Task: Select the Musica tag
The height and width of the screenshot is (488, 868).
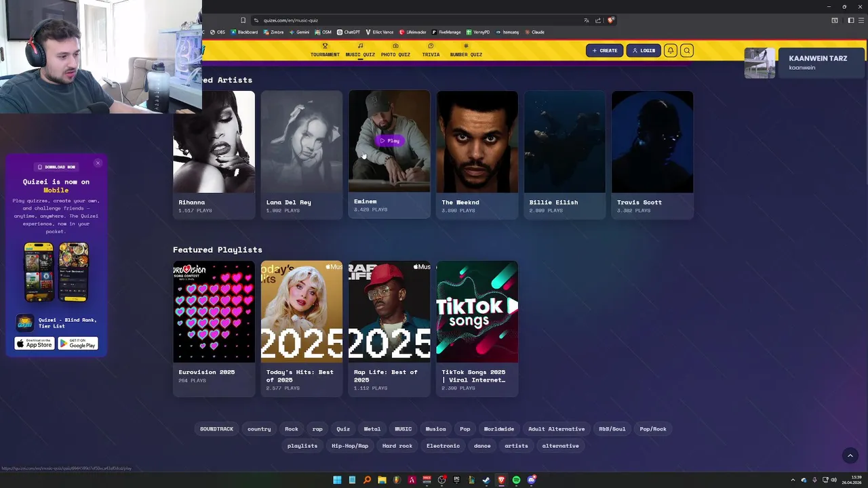Action: [x=436, y=429]
